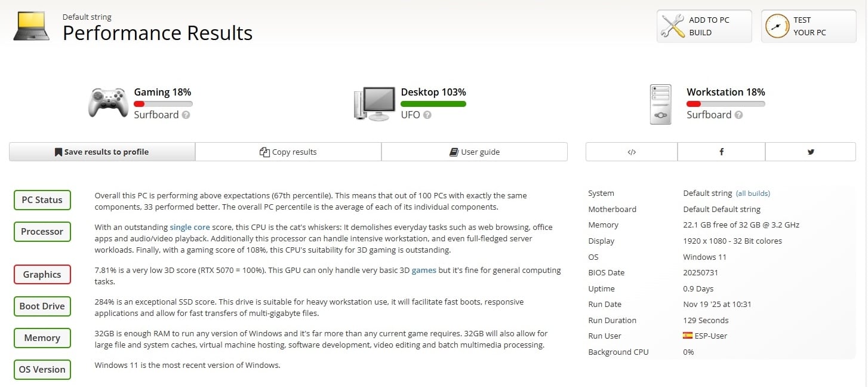Follow the "all builds" link

(x=753, y=193)
